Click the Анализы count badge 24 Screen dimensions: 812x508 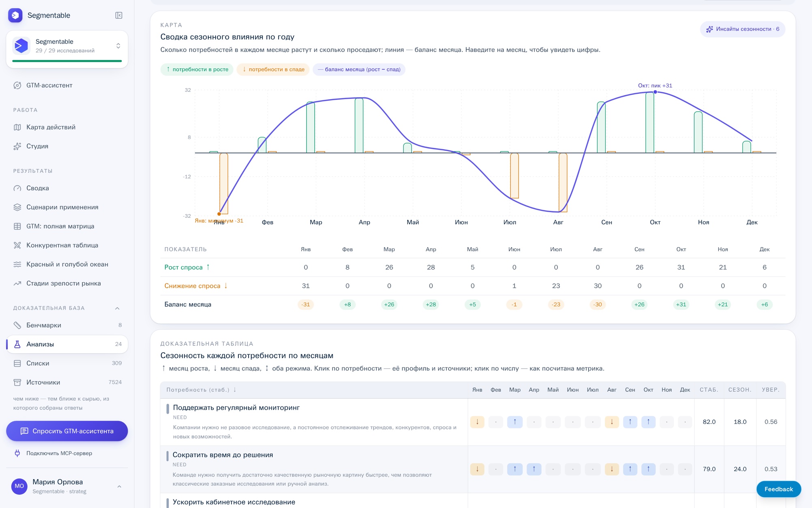pyautogui.click(x=118, y=344)
